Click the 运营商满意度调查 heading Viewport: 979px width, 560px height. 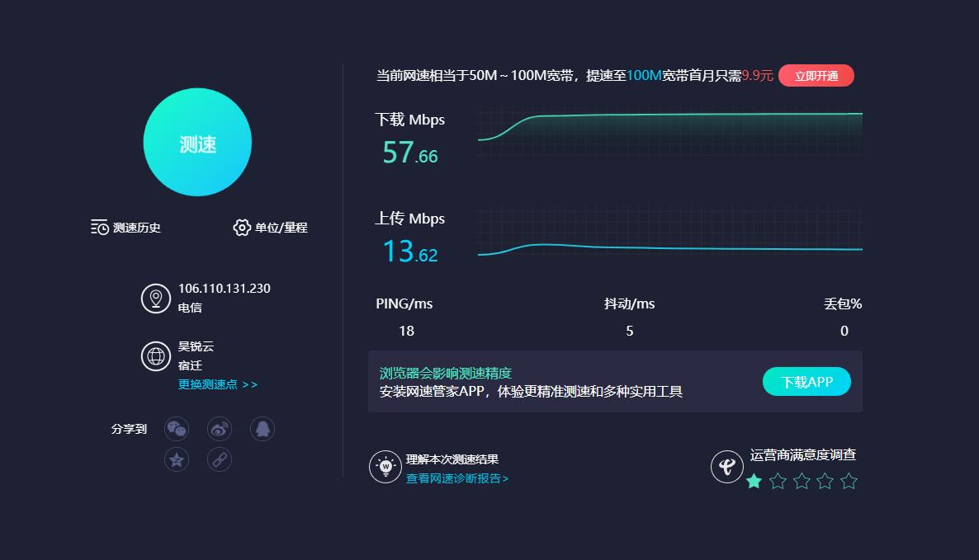point(803,454)
